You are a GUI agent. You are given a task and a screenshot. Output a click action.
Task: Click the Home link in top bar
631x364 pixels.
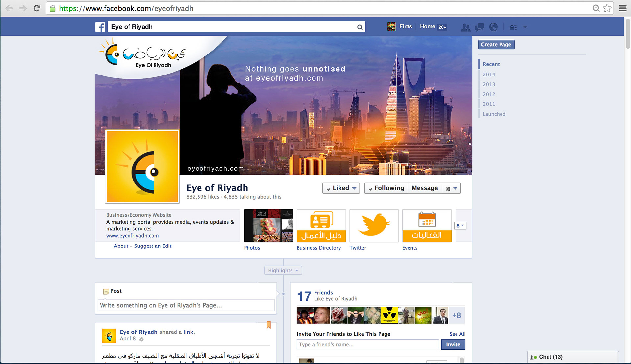428,26
